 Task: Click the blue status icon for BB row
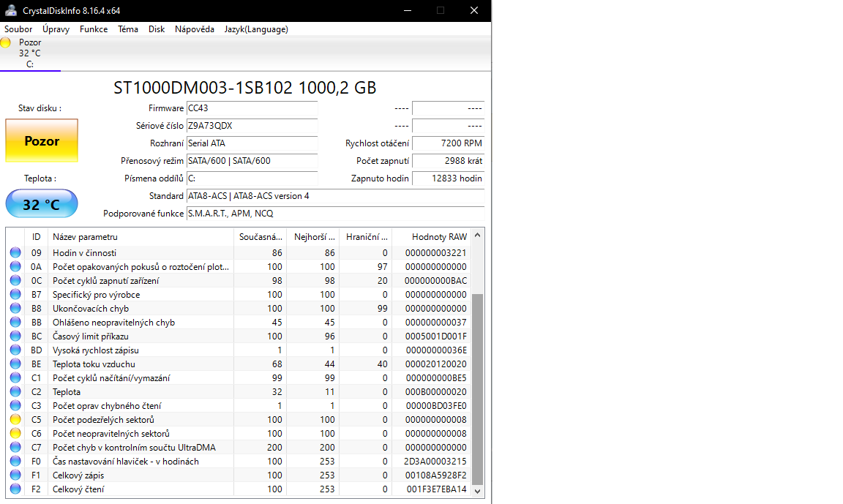15,323
